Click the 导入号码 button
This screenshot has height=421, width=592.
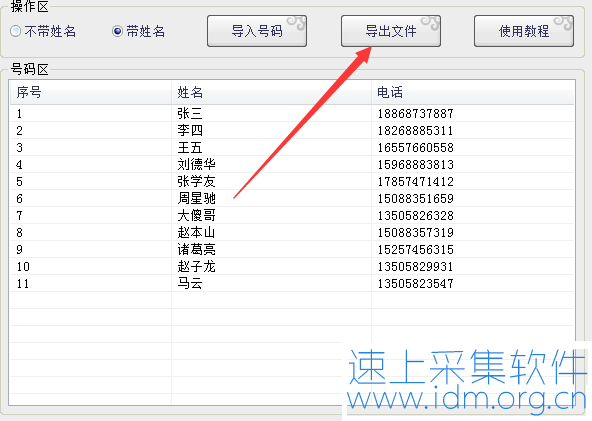click(257, 31)
